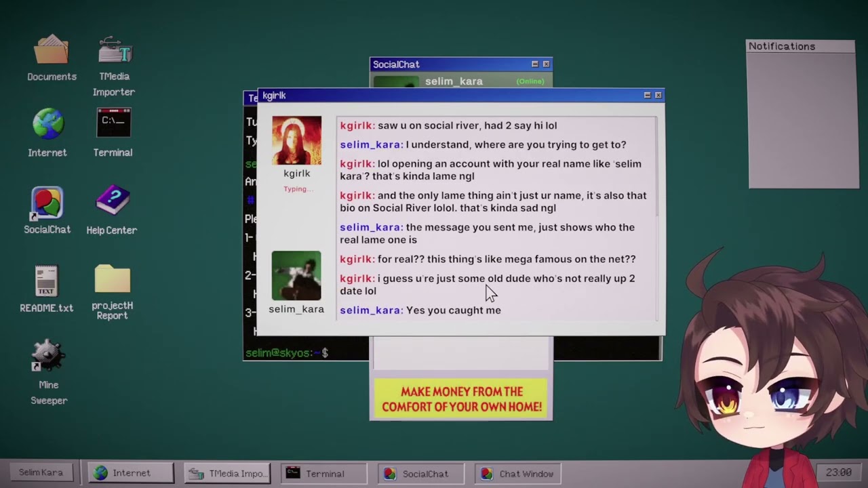
Task: Switch to Chat Window in the taskbar
Action: 517,473
